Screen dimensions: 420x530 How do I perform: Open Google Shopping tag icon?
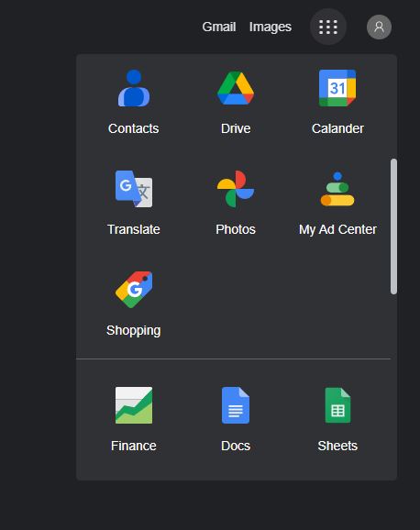click(134, 290)
